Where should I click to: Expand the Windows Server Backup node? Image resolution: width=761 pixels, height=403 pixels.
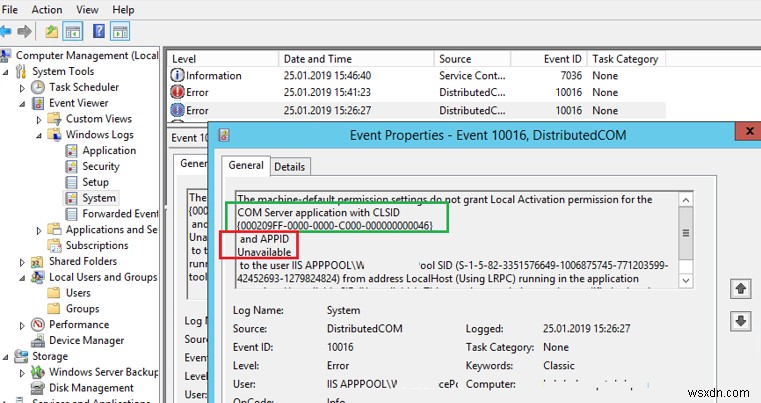click(22, 373)
